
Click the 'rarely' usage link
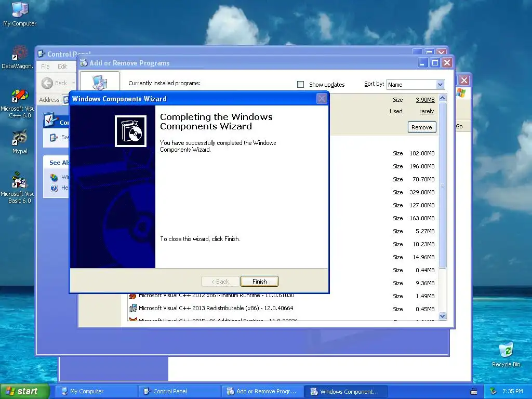coord(427,111)
